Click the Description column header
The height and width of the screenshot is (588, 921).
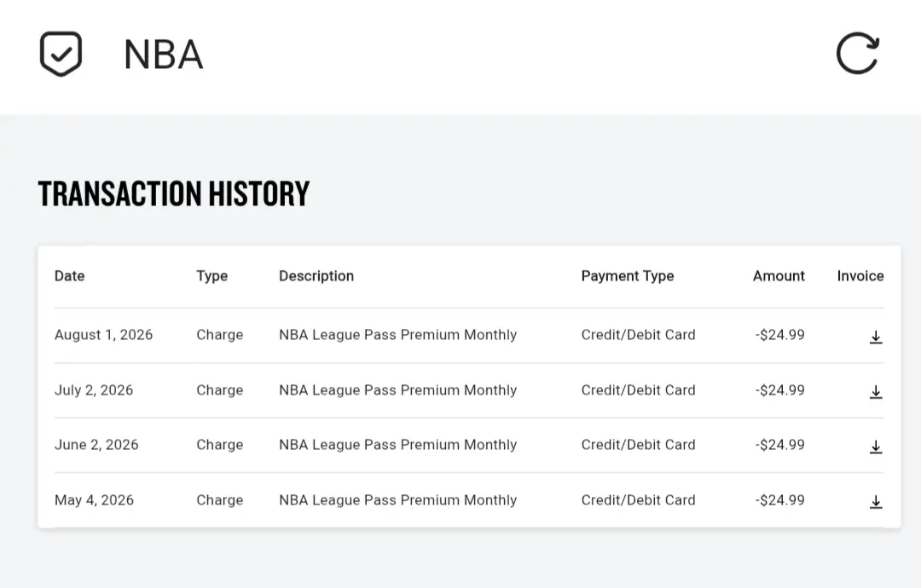point(316,276)
